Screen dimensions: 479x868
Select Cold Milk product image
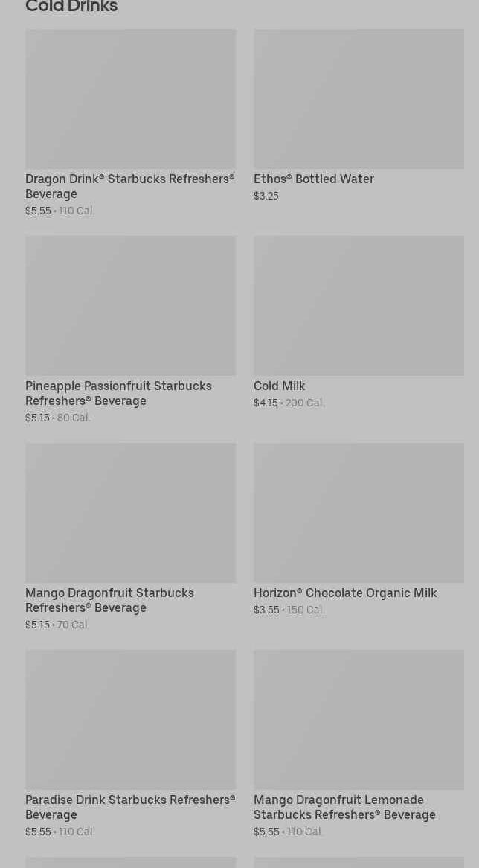359,306
